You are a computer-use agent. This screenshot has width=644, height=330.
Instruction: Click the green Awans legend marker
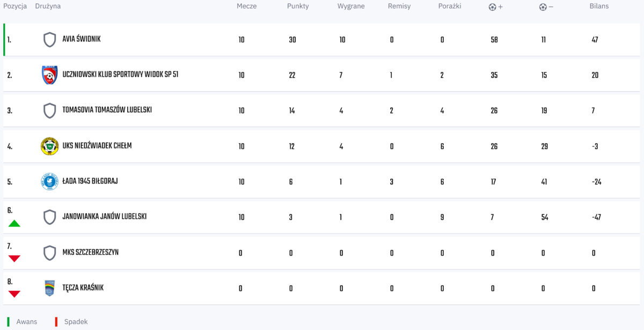(x=8, y=321)
